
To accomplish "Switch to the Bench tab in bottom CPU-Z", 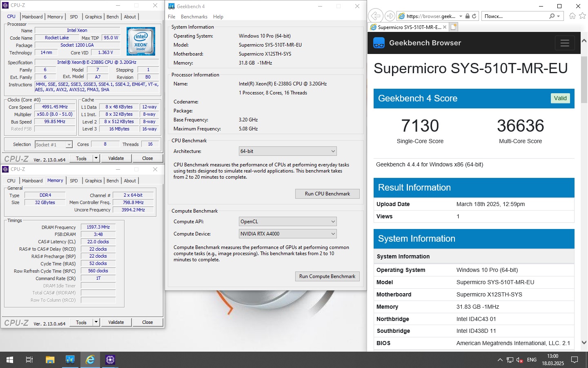I will tap(113, 181).
